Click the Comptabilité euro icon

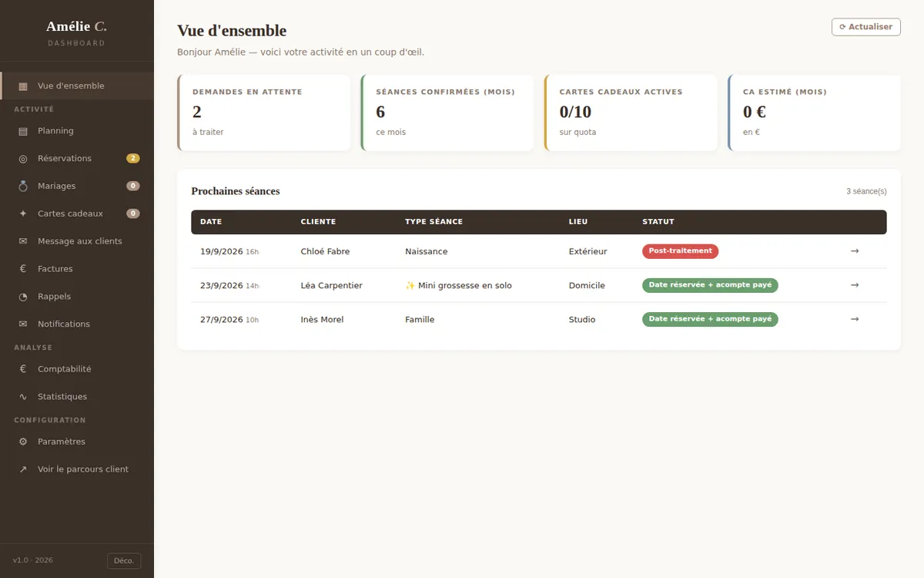pyautogui.click(x=23, y=369)
